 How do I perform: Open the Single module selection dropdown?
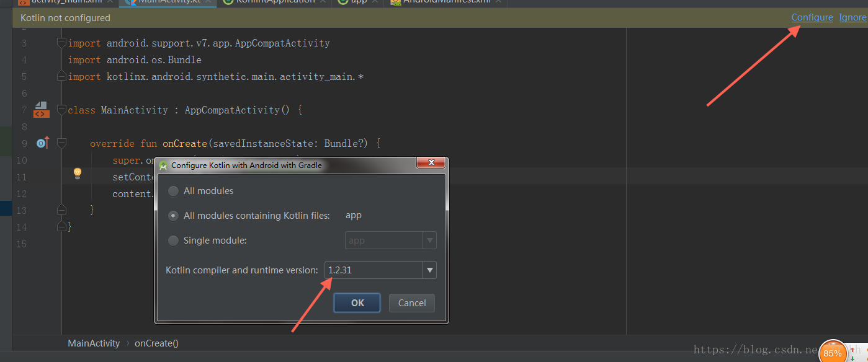tap(429, 240)
